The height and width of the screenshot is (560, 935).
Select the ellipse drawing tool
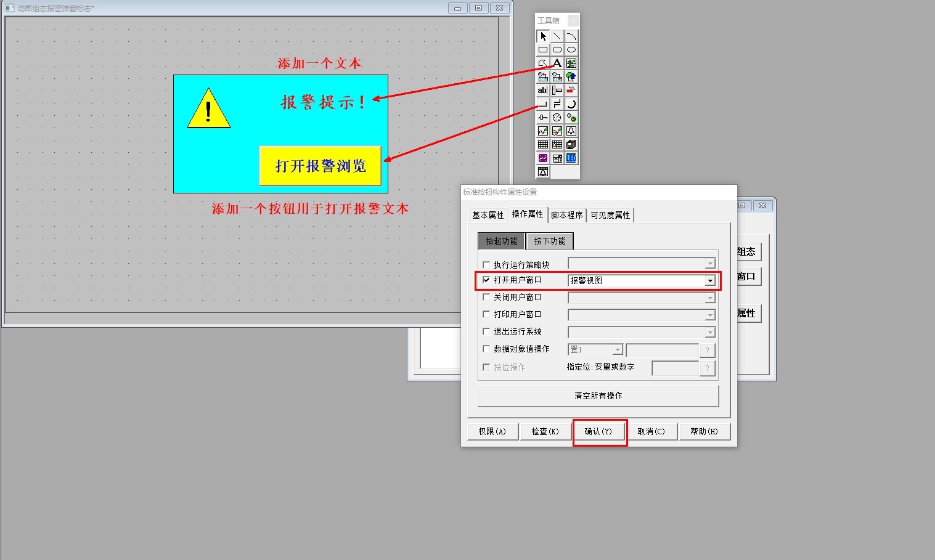coord(571,49)
